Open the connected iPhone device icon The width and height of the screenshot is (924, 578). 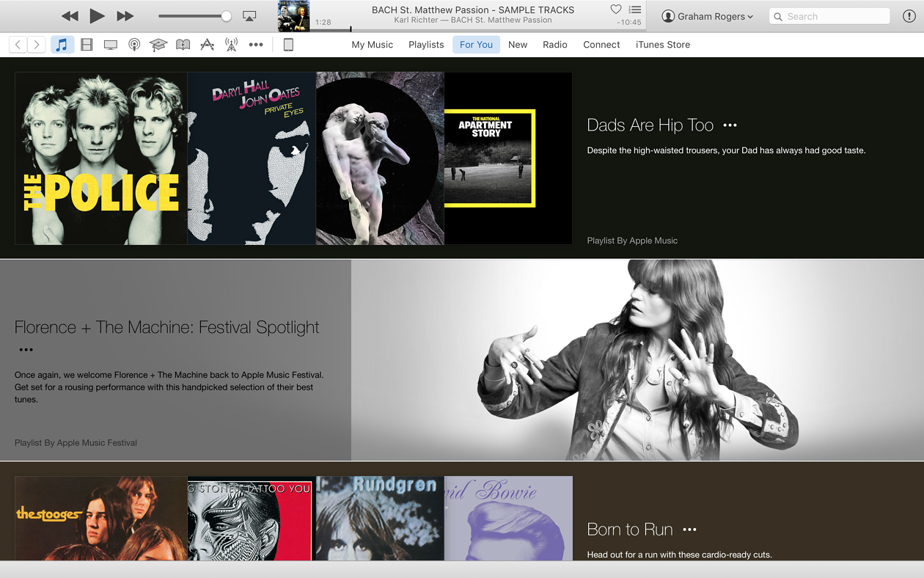click(288, 45)
